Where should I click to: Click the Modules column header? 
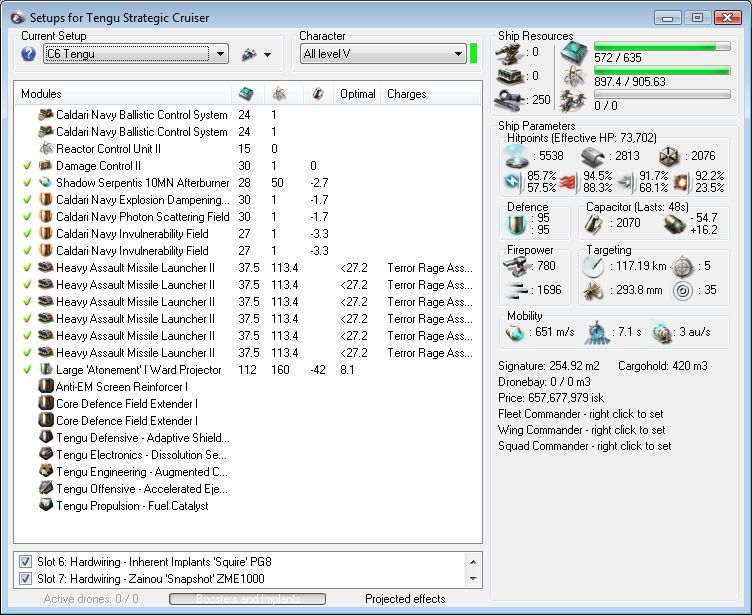41,94
